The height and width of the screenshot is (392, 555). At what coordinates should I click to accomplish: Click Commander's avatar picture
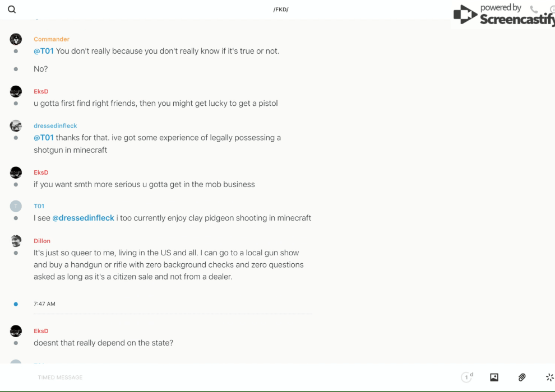(x=16, y=39)
